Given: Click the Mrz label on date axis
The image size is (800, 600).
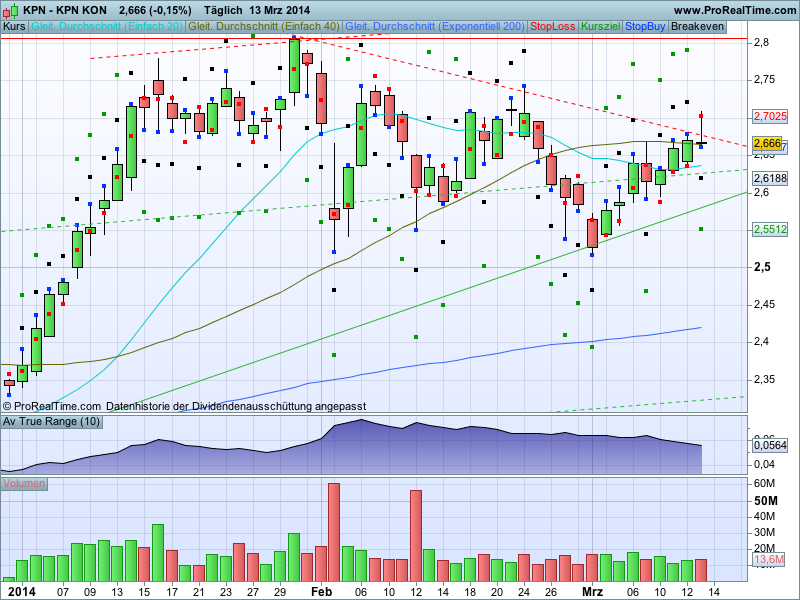Looking at the screenshot, I should click(592, 592).
